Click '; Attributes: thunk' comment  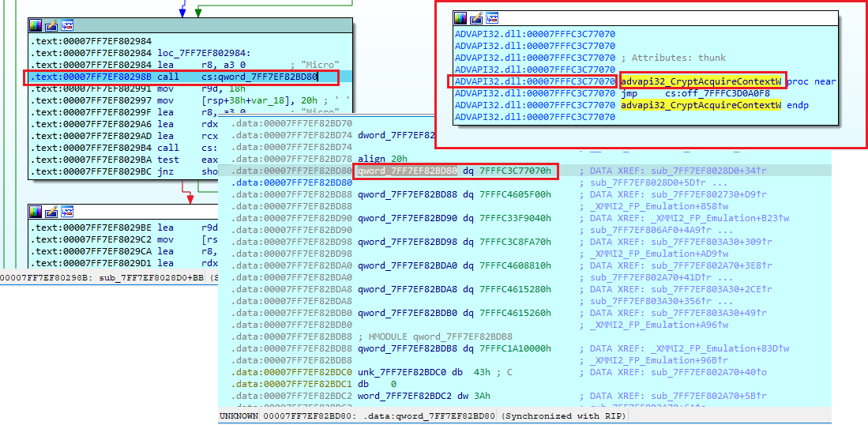point(673,58)
